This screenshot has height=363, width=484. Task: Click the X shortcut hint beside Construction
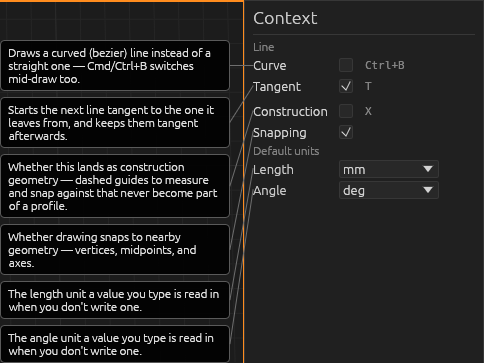point(368,111)
